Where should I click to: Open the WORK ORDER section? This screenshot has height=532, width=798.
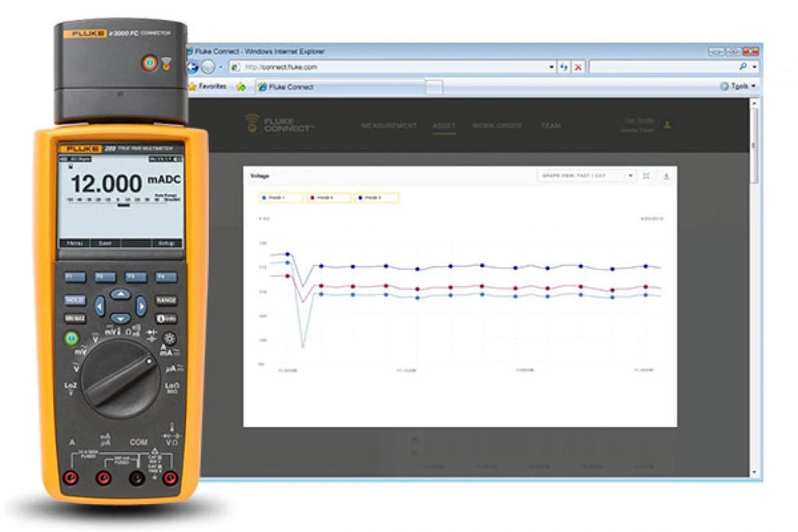(x=498, y=125)
